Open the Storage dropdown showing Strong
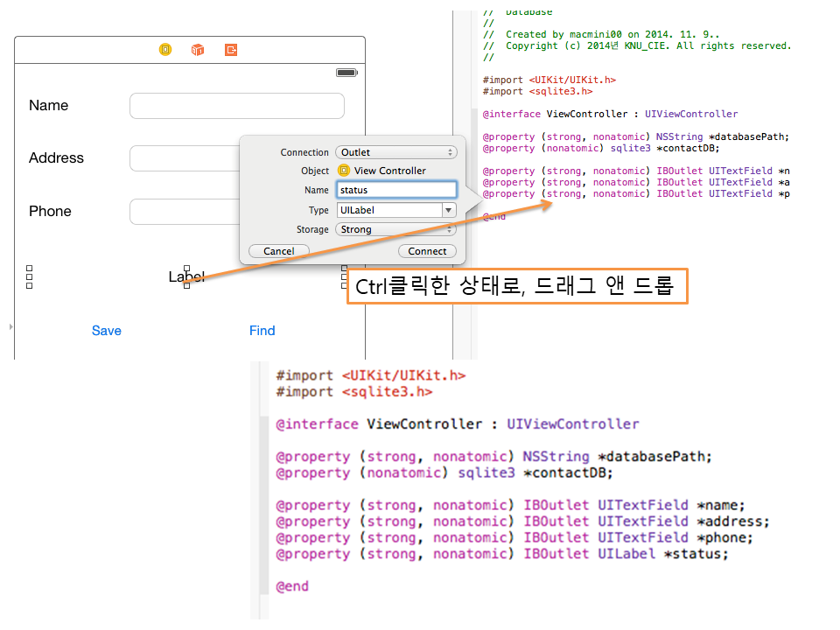840x630 pixels. [395, 229]
